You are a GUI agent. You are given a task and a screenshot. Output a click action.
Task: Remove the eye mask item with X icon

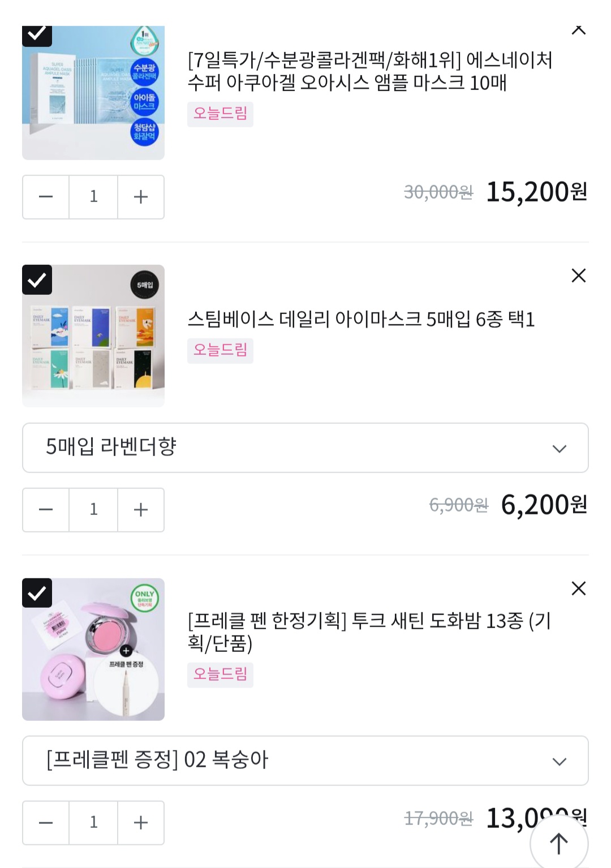click(578, 276)
